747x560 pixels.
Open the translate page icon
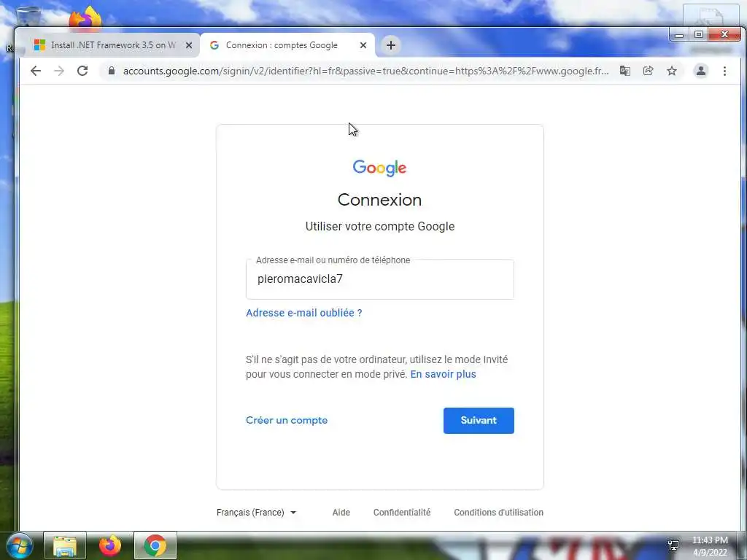tap(624, 71)
